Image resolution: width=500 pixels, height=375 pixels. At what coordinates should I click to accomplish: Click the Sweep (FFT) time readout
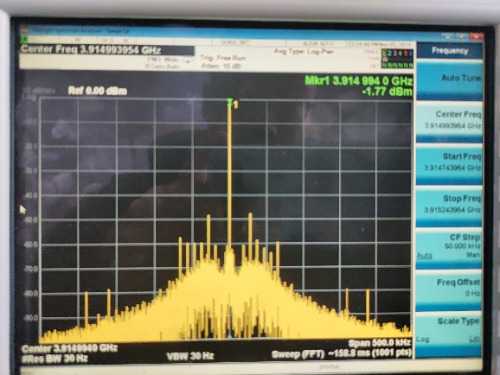[342, 354]
